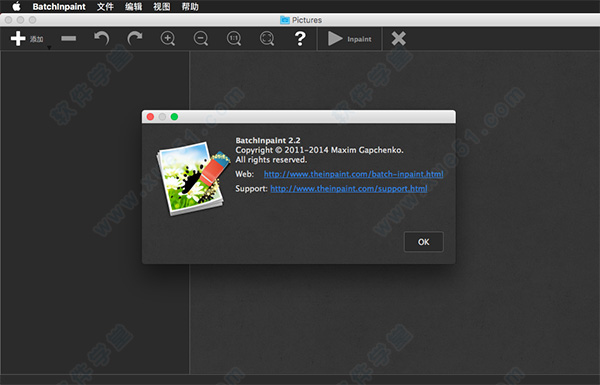The image size is (600, 385).
Task: Click the Pictures folder icon in title bar
Action: pyautogui.click(x=285, y=20)
